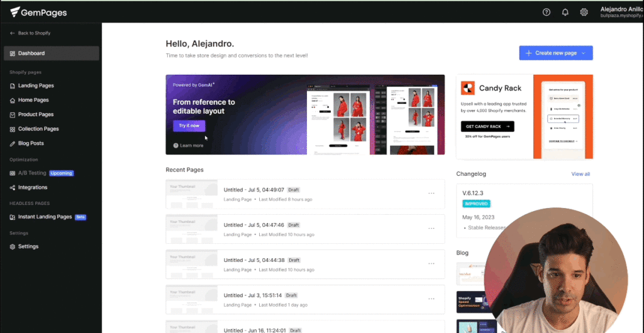Click the Product Pages sidebar icon

(13, 114)
